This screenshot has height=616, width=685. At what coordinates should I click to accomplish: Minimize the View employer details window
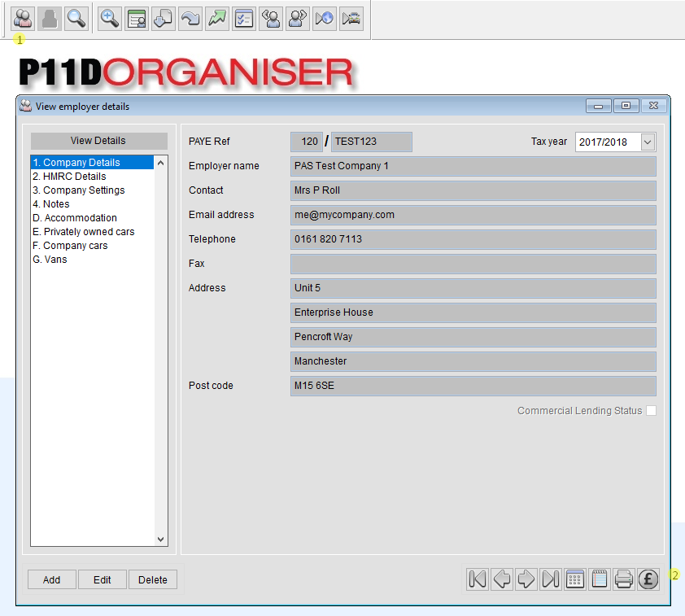tap(599, 106)
